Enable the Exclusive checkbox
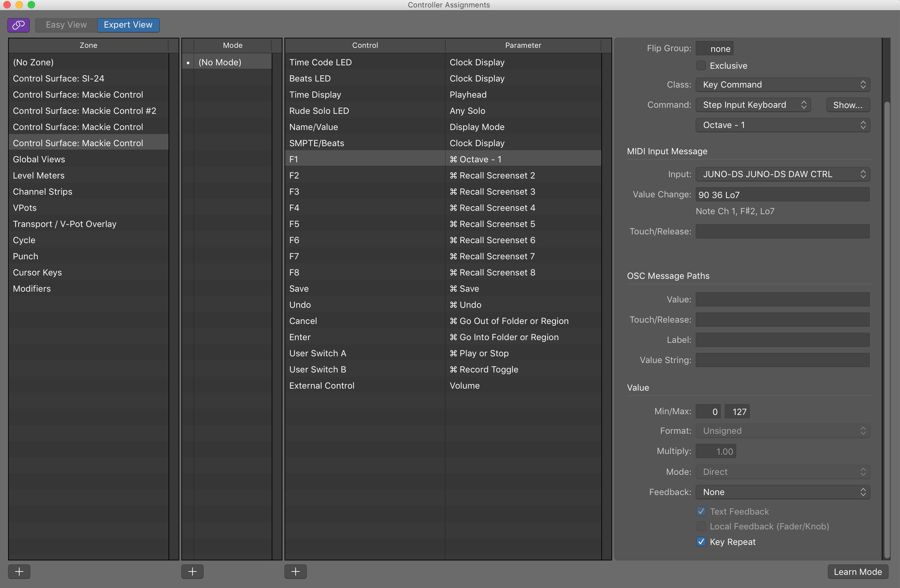This screenshot has width=900, height=588. (701, 65)
